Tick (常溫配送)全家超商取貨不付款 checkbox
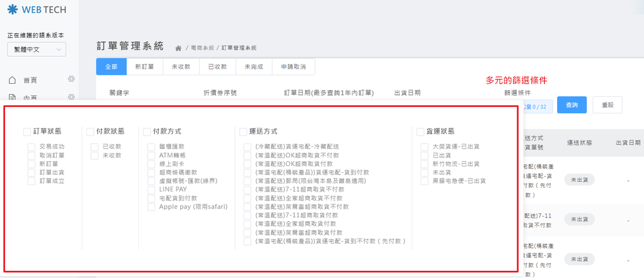 coord(247,199)
